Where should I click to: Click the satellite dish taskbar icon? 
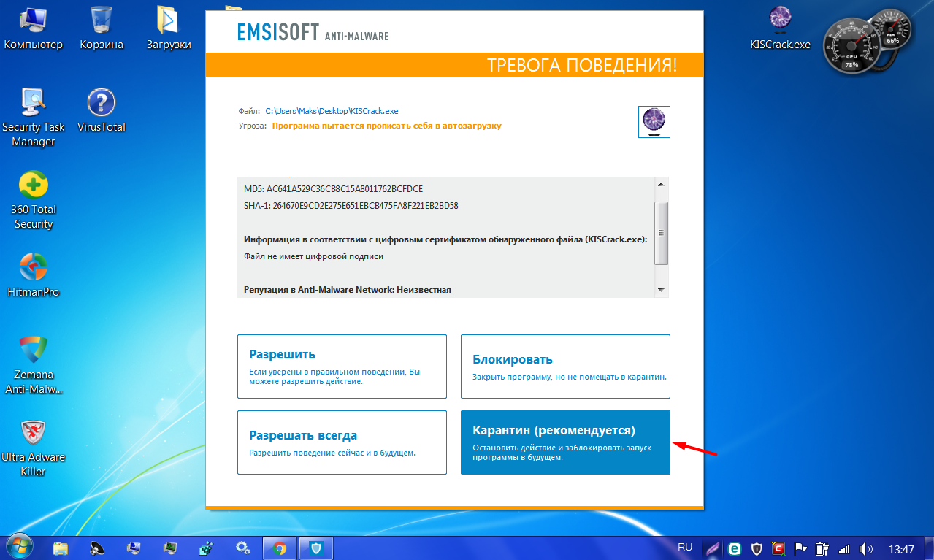(97, 547)
